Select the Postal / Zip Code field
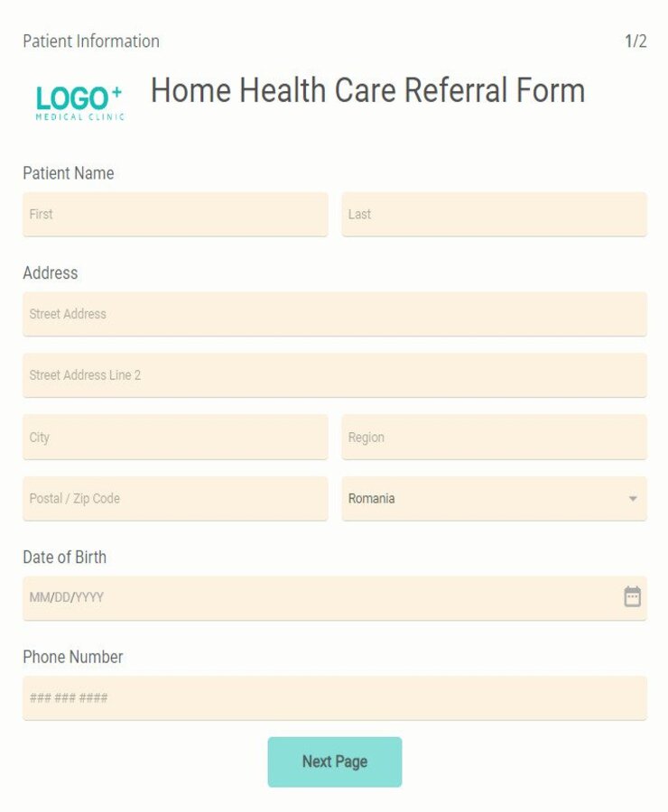The height and width of the screenshot is (812, 668). 174,498
